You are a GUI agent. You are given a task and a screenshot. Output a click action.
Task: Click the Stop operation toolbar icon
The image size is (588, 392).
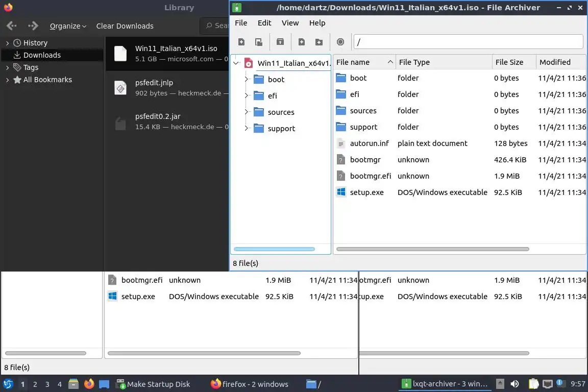(340, 42)
